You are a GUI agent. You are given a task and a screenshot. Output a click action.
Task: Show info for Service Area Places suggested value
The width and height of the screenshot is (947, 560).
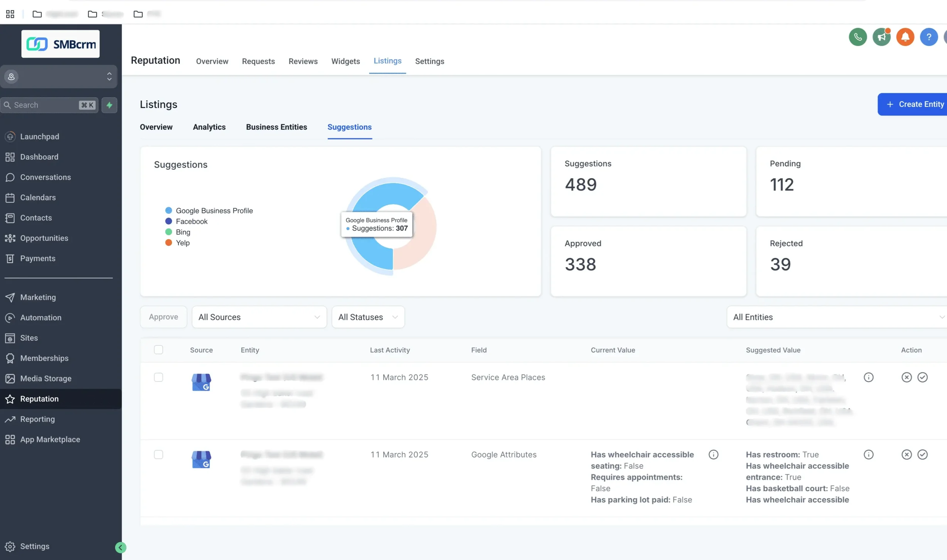(x=868, y=377)
